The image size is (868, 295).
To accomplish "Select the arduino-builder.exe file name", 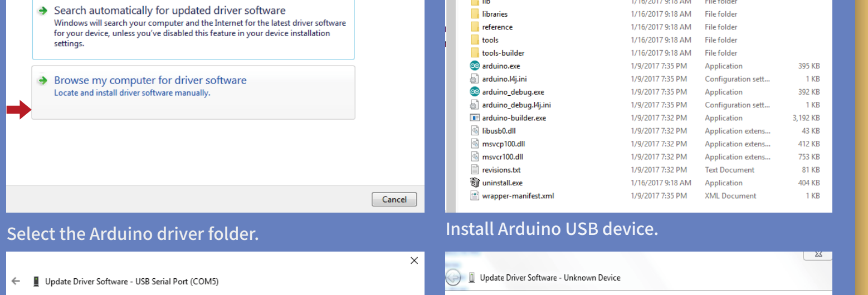I will tap(514, 117).
